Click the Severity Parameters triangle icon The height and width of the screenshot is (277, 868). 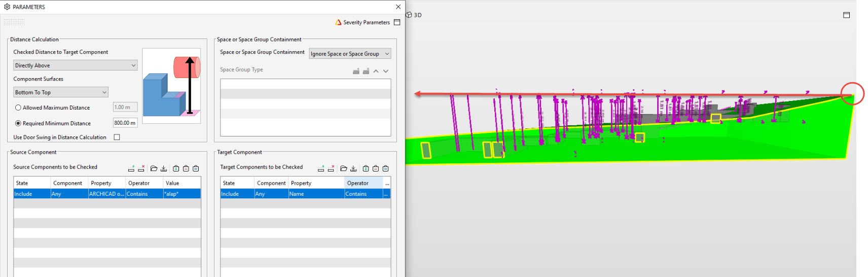[x=338, y=22]
